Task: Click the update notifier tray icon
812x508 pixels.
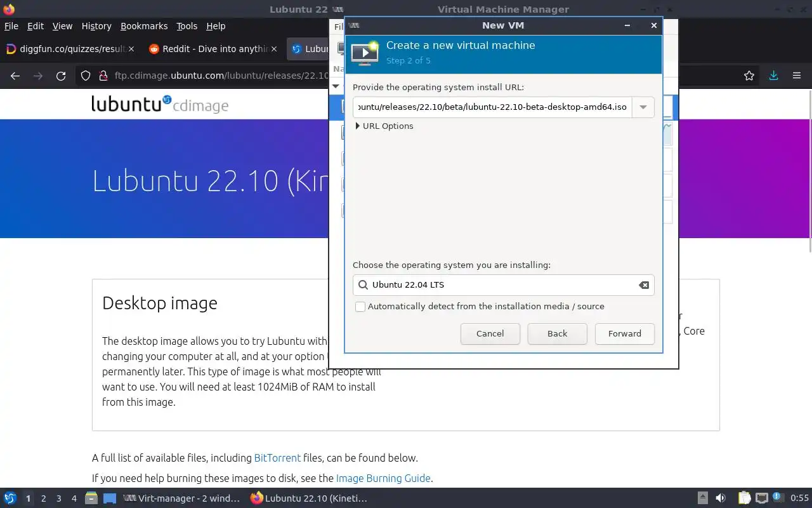Action: coord(778,498)
